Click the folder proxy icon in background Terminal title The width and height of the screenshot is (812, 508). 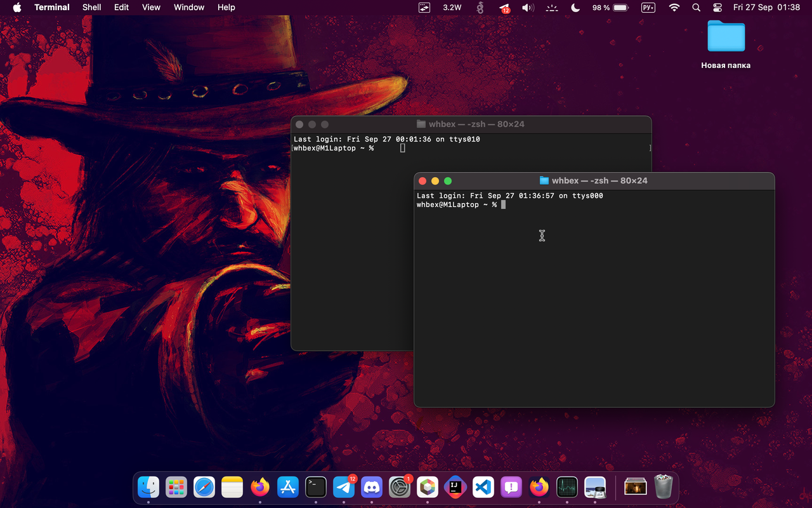pos(421,124)
